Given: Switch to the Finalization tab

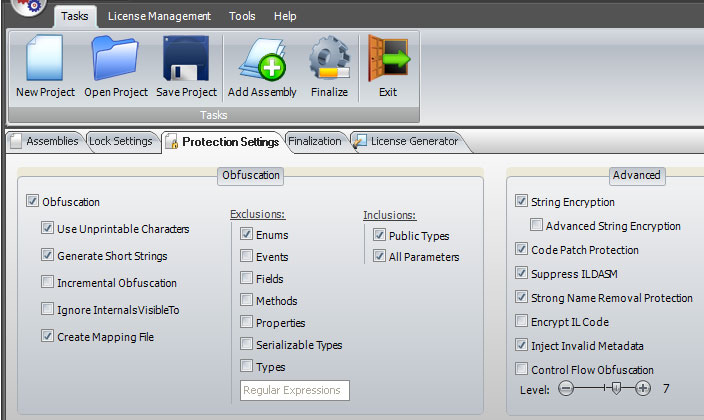Looking at the screenshot, I should [x=315, y=141].
